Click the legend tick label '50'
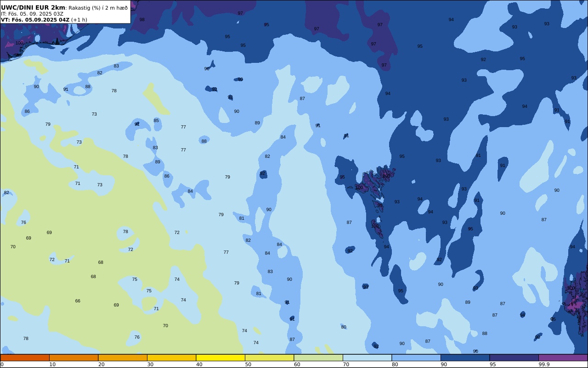This screenshot has height=368, width=588. click(x=248, y=364)
